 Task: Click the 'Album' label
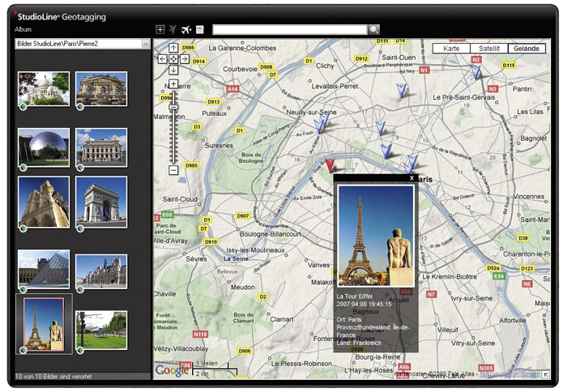pos(23,29)
